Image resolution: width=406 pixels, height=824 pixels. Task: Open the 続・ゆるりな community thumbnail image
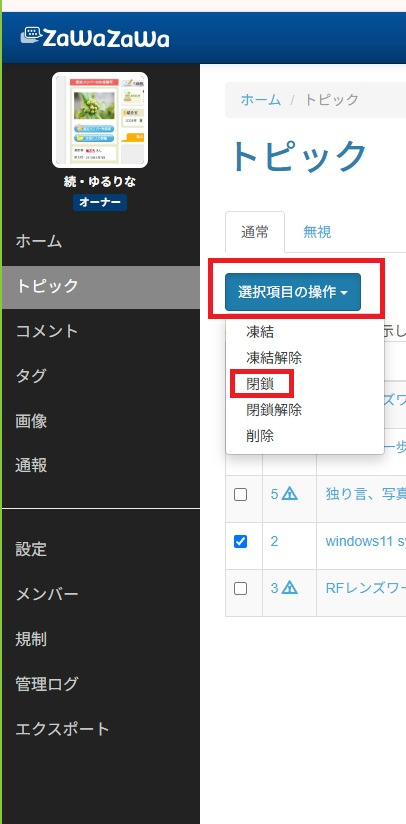[x=100, y=120]
